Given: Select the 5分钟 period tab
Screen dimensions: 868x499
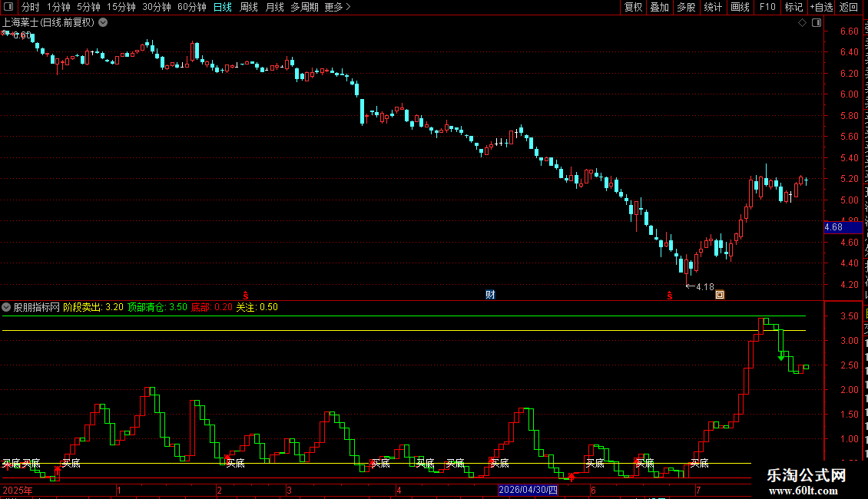Looking at the screenshot, I should 88,7.
